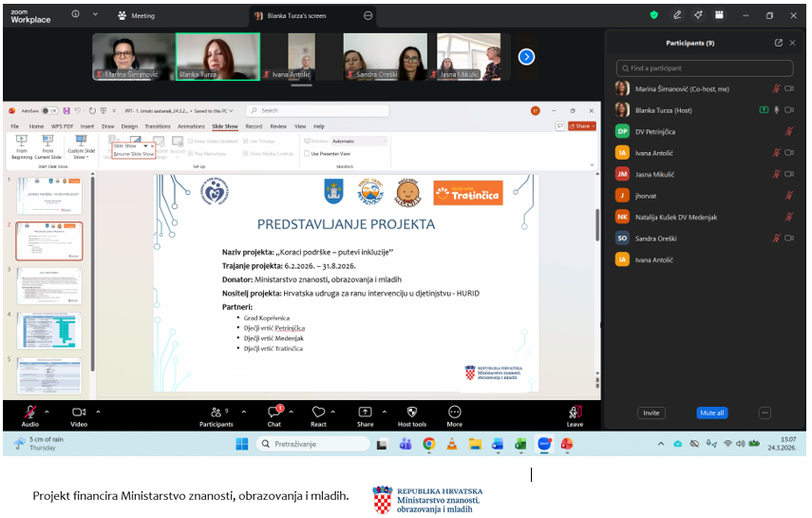Start video using the Video camera icon
812x518 pixels.
tap(79, 412)
